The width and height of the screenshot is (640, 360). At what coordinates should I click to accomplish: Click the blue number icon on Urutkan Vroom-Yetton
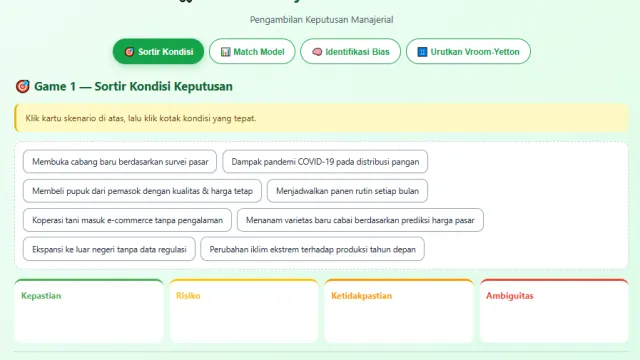(x=422, y=52)
